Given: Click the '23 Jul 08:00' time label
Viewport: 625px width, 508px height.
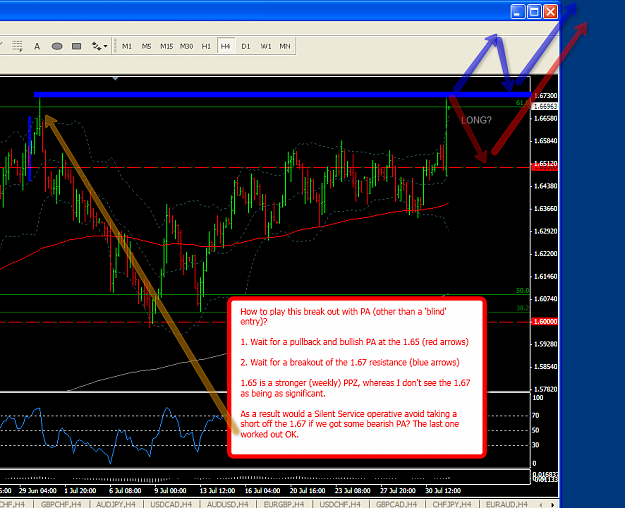Looking at the screenshot, I should (352, 490).
